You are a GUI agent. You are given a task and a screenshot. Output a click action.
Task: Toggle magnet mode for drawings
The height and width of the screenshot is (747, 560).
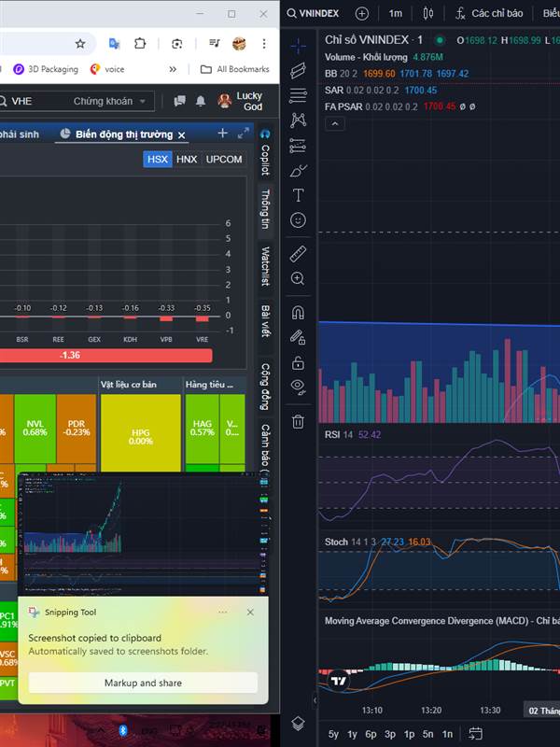(298, 313)
